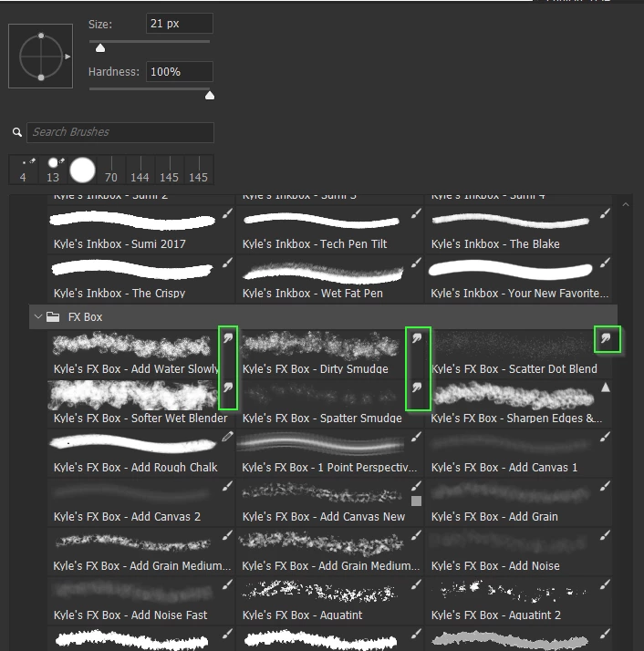The width and height of the screenshot is (644, 651).
Task: Click the brush icon on Add Canvas New
Action: tap(416, 486)
